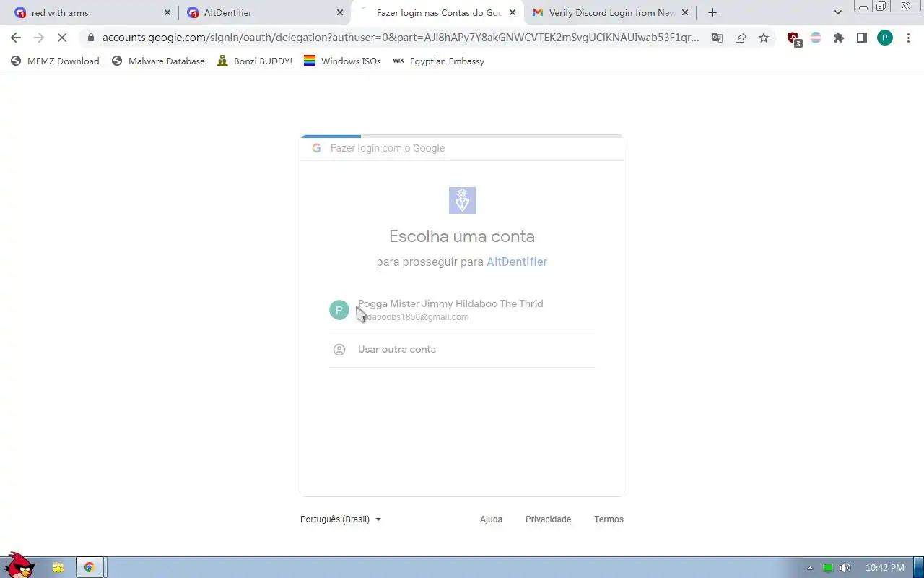Share this page via share icon

(741, 38)
